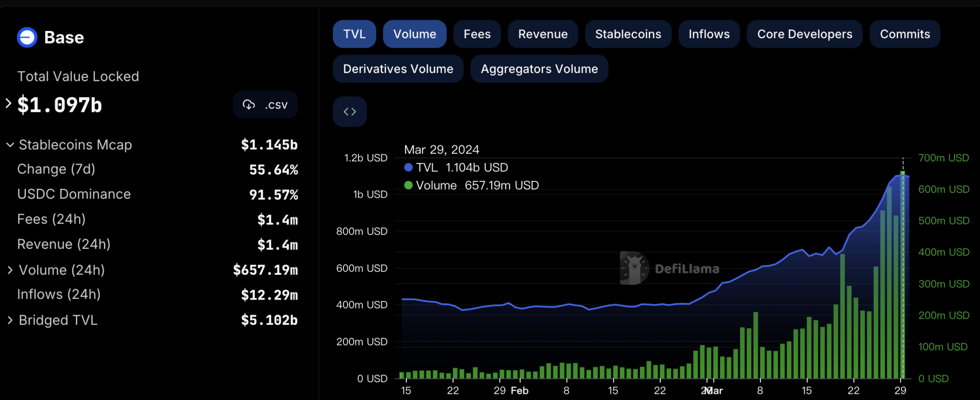Viewport: 980px width, 400px height.
Task: Click the Total Value Locked heading
Action: (x=78, y=76)
